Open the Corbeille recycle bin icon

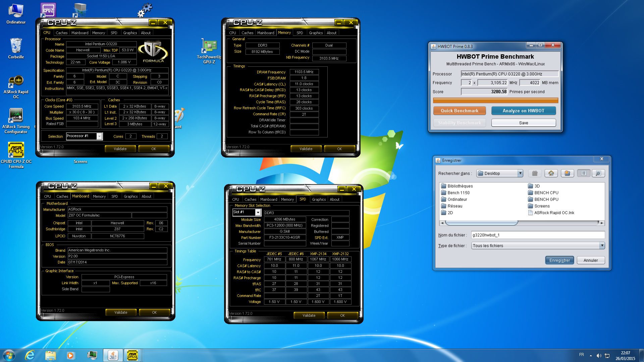16,48
